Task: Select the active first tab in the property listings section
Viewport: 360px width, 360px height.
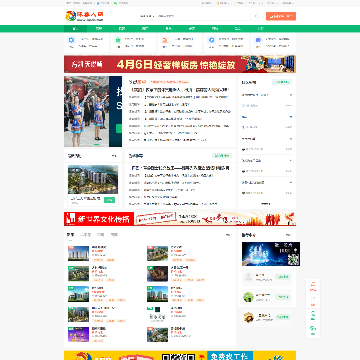Action: (70, 235)
